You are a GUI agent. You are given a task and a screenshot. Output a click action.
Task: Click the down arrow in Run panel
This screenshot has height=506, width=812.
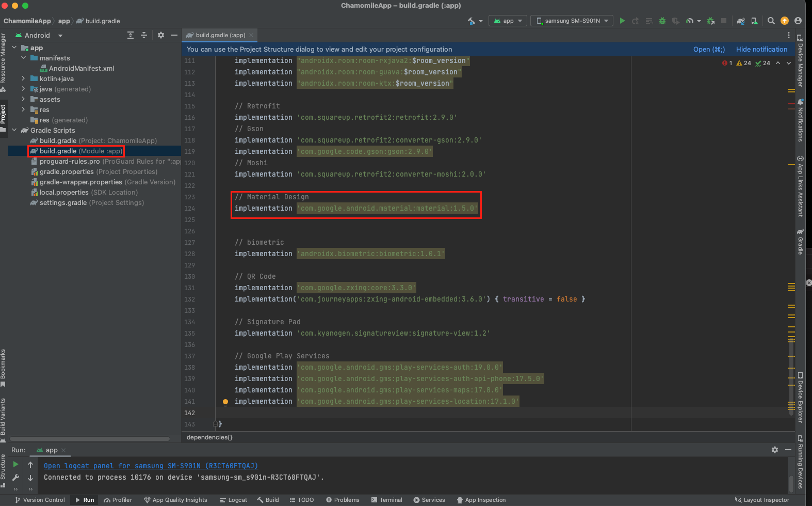pos(30,478)
